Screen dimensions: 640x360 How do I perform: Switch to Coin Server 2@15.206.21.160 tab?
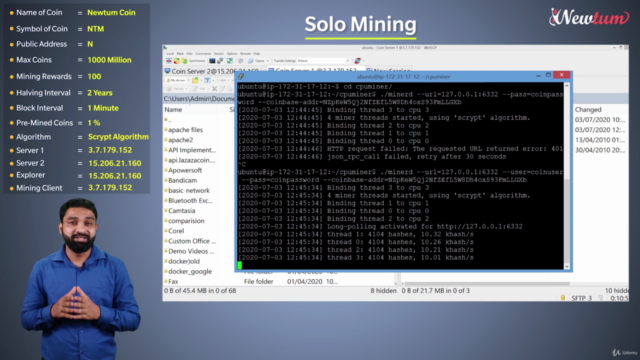pyautogui.click(x=211, y=71)
